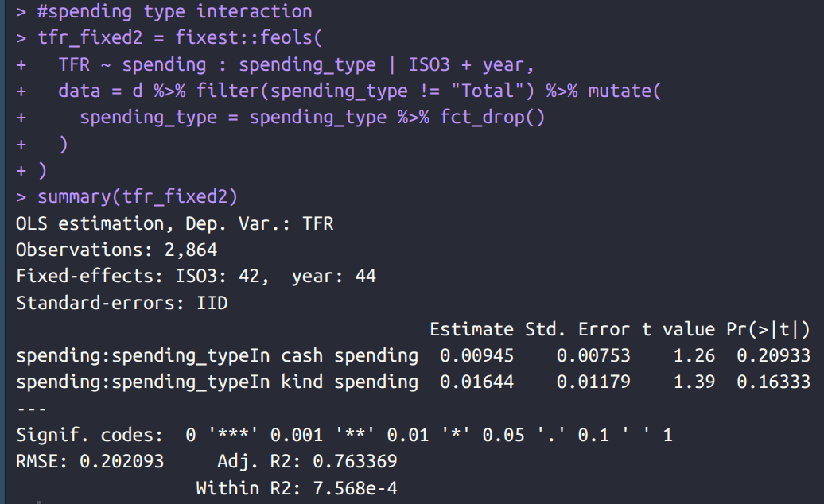Click the "Observations: 2,864" line

pyautogui.click(x=116, y=250)
